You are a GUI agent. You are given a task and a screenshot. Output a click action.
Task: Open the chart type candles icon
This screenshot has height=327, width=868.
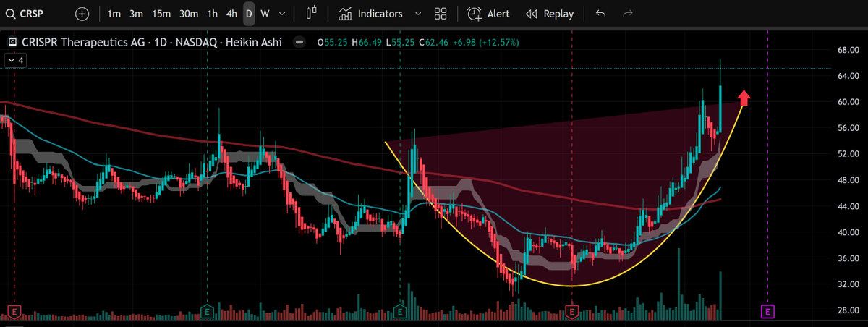tap(312, 14)
